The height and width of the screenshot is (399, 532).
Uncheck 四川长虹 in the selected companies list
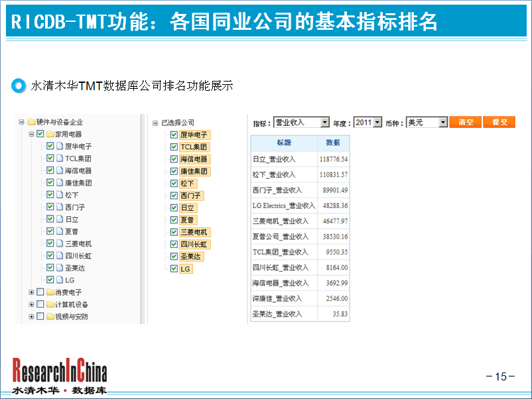(x=174, y=245)
